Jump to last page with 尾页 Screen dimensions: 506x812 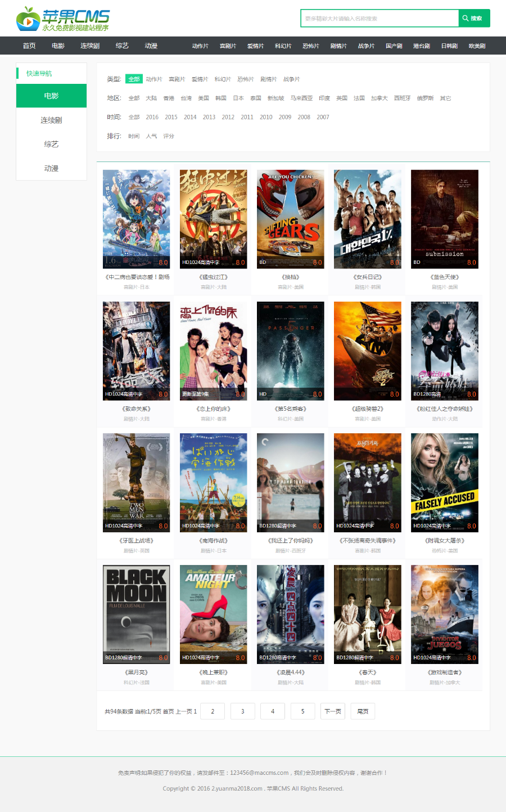point(363,711)
